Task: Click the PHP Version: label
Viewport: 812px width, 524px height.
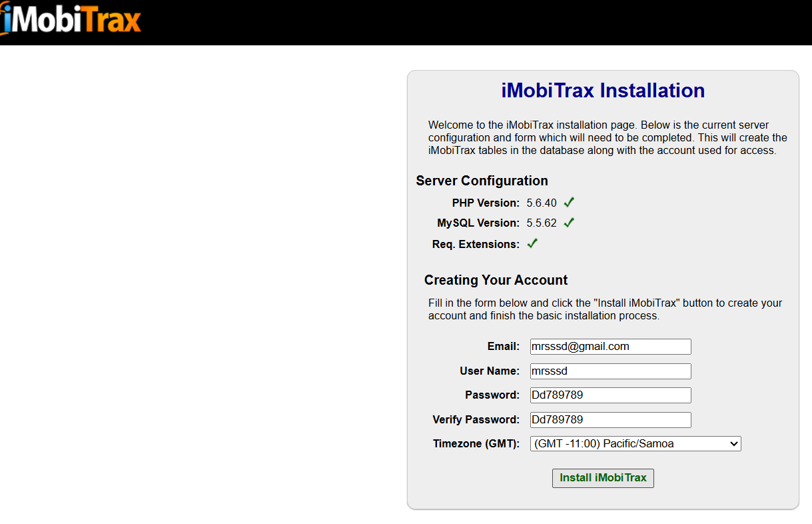Action: (486, 203)
